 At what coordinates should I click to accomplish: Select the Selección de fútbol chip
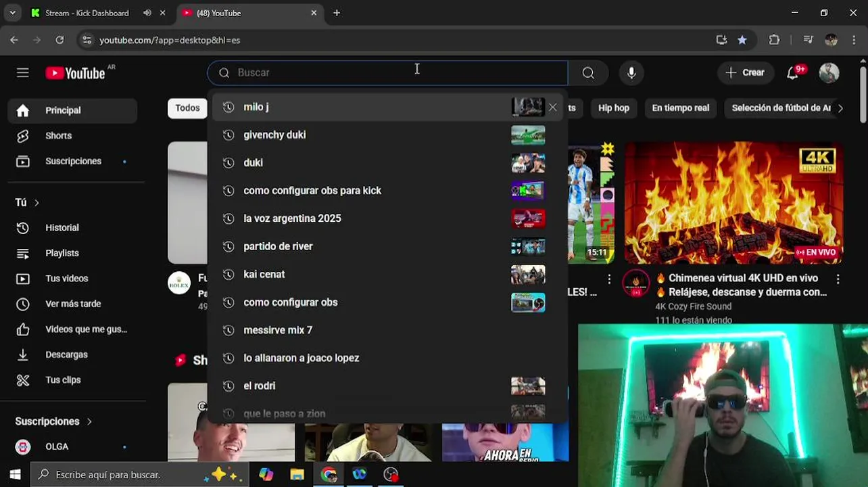[781, 108]
